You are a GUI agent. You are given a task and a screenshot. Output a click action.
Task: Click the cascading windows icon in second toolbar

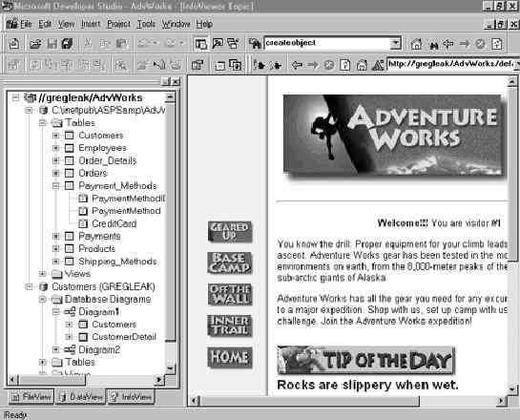pyautogui.click(x=236, y=65)
